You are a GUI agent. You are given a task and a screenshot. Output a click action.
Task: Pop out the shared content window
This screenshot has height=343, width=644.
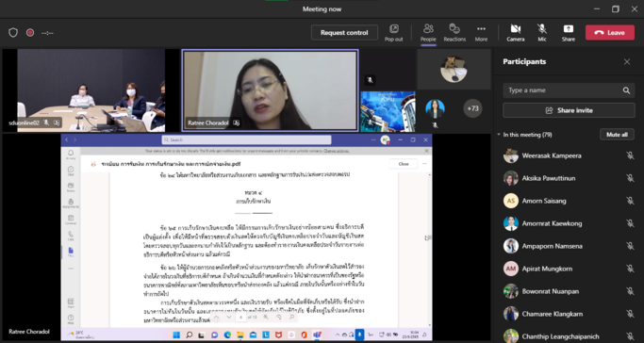(394, 32)
